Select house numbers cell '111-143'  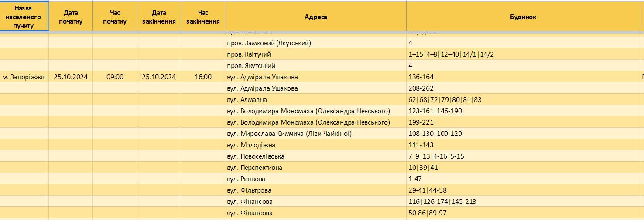click(523, 145)
